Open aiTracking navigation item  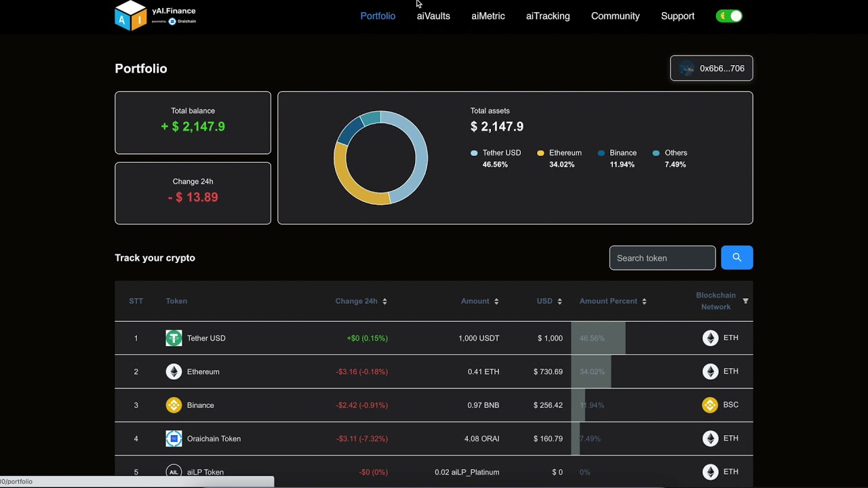pyautogui.click(x=548, y=16)
